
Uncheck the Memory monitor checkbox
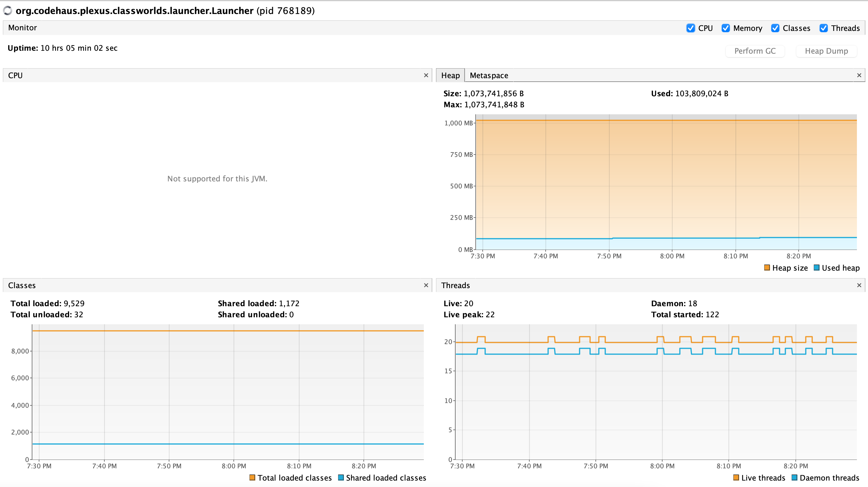pos(726,28)
